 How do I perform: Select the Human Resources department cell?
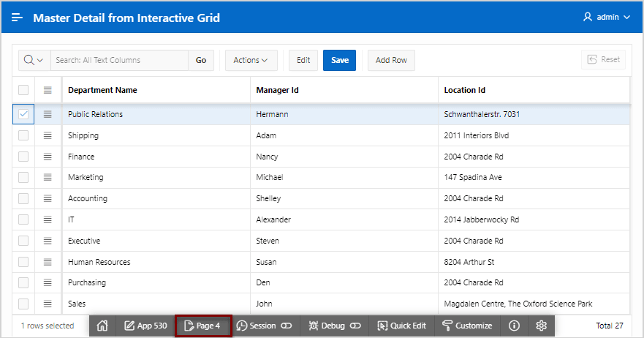click(x=156, y=262)
